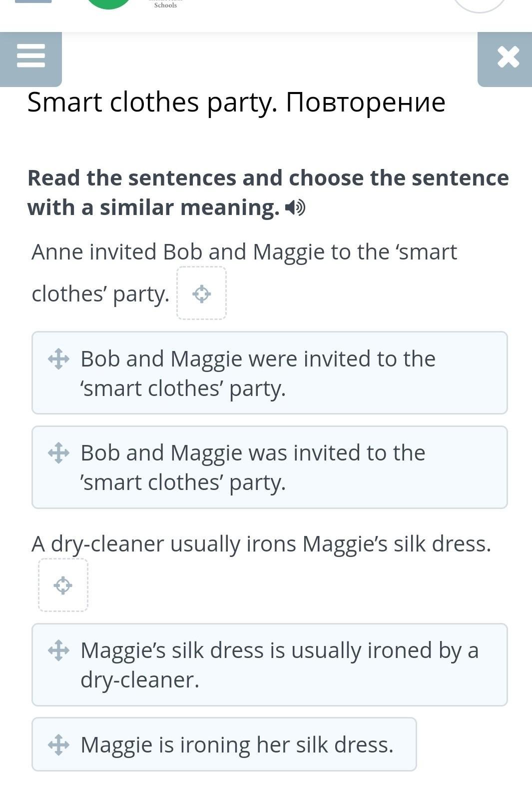Grab move handle of 'usually ironed' card
The width and height of the screenshot is (532, 809).
tap(58, 650)
